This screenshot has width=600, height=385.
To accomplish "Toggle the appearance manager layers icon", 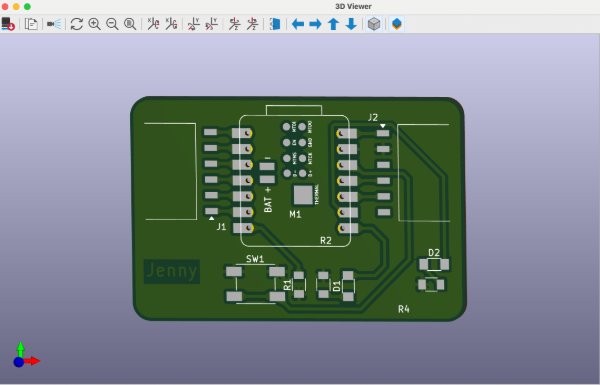I will pos(397,24).
